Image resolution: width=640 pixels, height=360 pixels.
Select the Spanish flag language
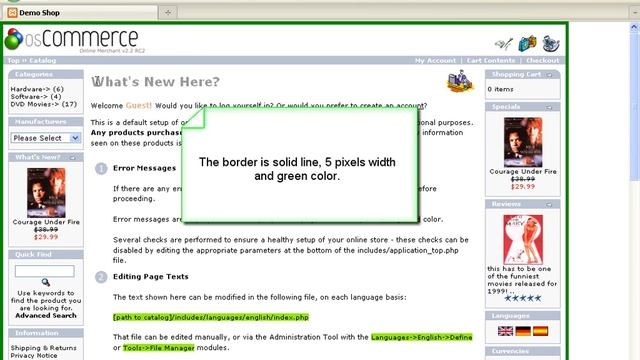point(540,331)
